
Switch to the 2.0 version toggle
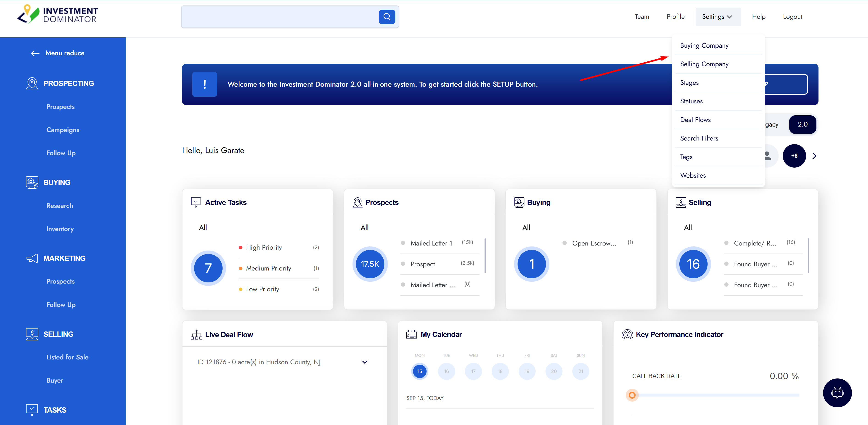coord(803,124)
